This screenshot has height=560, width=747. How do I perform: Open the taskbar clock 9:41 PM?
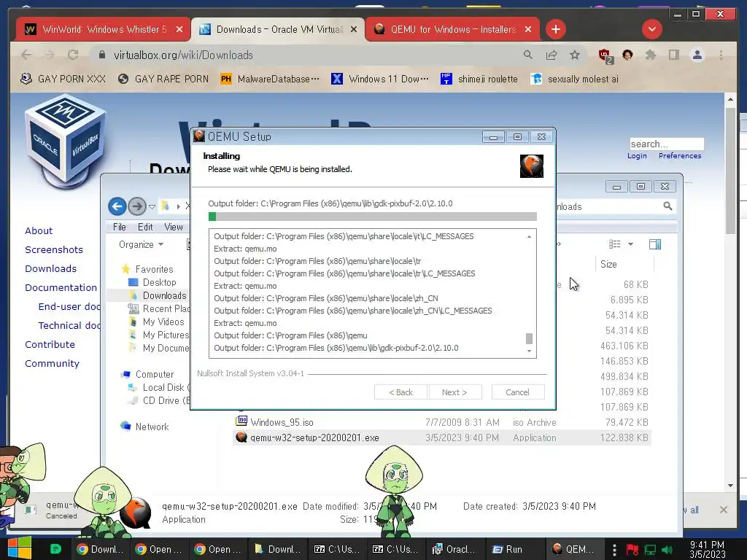[x=708, y=549]
